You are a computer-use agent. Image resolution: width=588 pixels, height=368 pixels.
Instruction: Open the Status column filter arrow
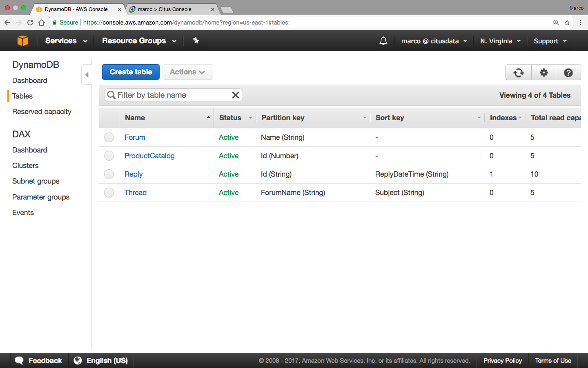[x=250, y=118]
